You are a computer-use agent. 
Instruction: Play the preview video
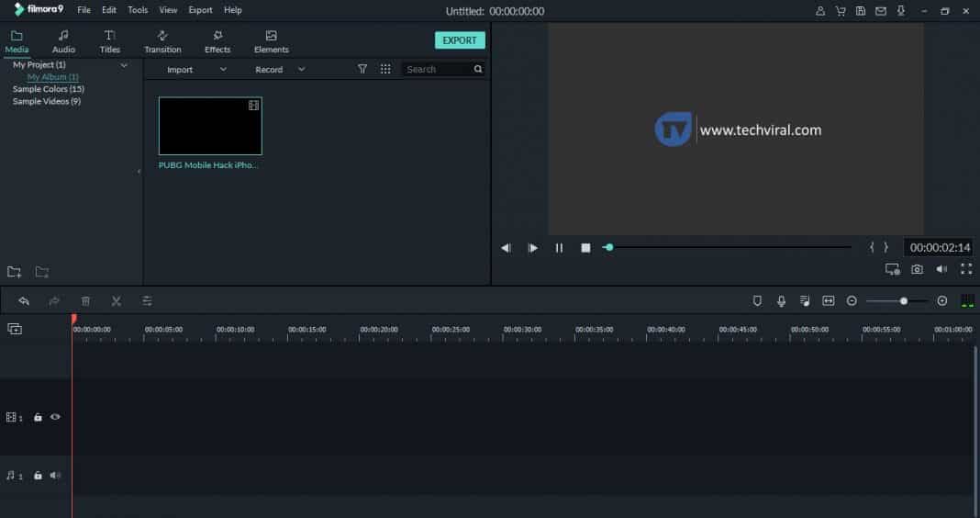point(532,248)
